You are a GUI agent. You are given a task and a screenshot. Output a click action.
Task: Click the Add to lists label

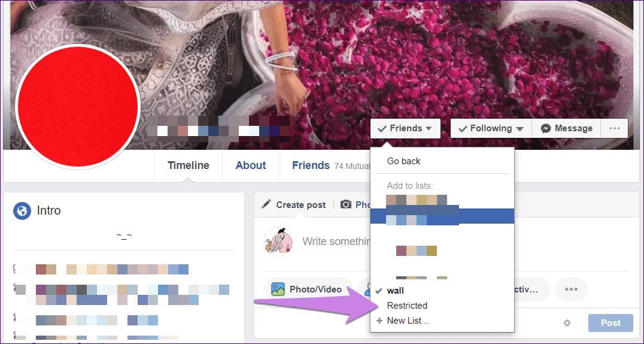(x=409, y=186)
